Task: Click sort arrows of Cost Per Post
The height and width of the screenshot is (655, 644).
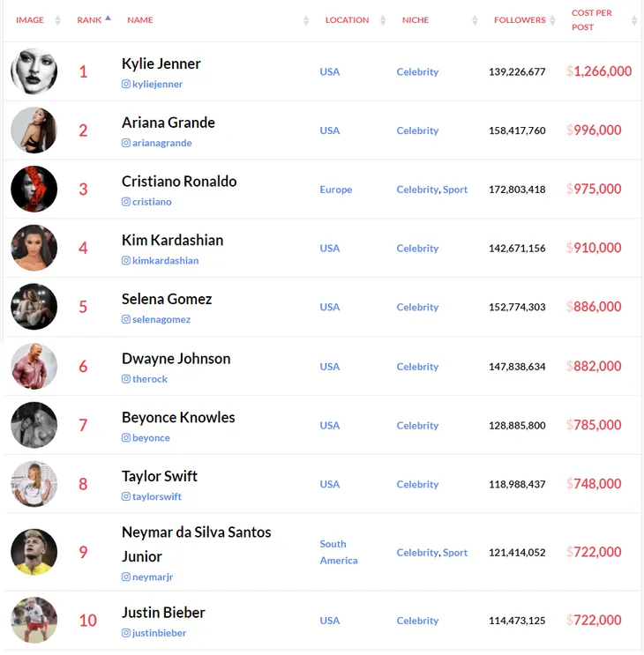Action: [634, 20]
